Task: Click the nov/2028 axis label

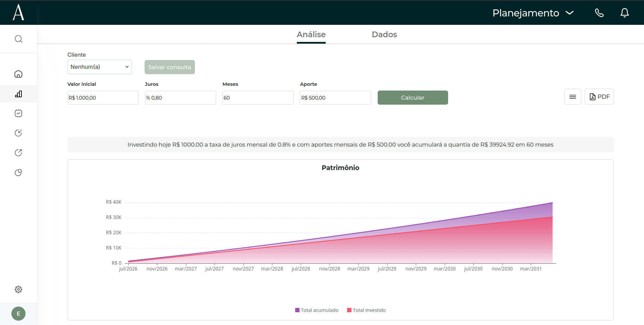Action: pos(330,269)
